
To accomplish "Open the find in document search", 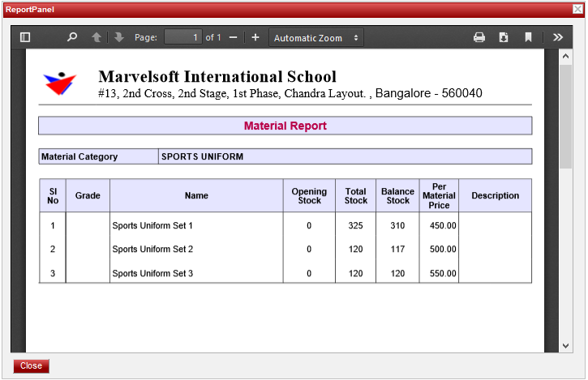I will pos(72,37).
